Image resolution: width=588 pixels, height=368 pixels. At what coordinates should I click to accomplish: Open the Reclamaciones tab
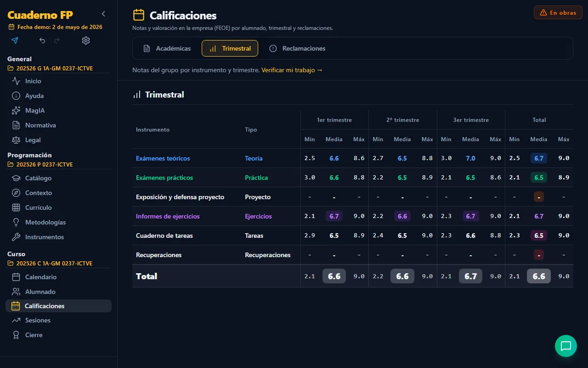click(297, 48)
